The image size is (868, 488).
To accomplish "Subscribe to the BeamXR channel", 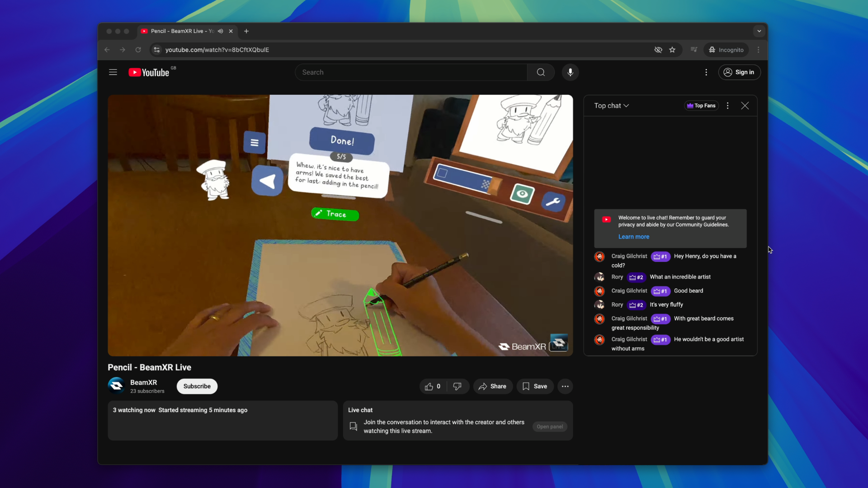I will pyautogui.click(x=197, y=386).
